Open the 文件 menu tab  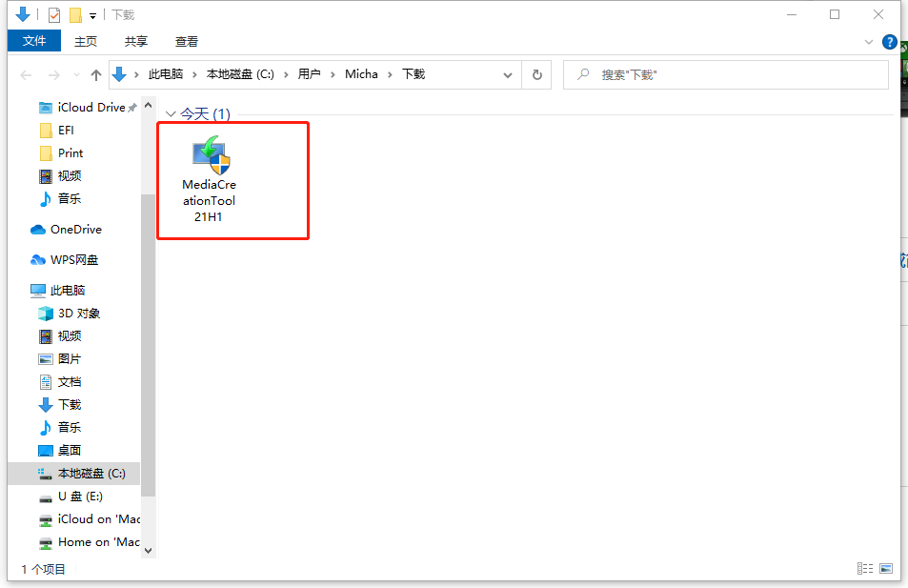[34, 41]
